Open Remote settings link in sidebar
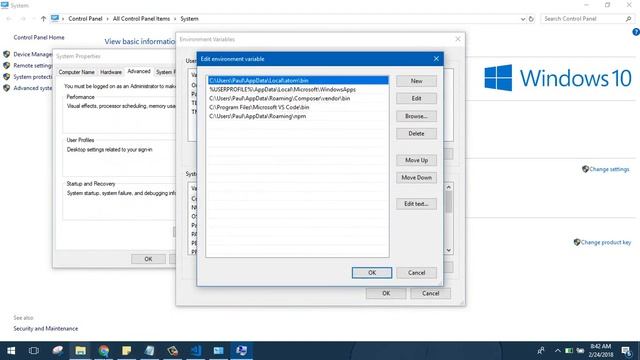 [x=33, y=66]
